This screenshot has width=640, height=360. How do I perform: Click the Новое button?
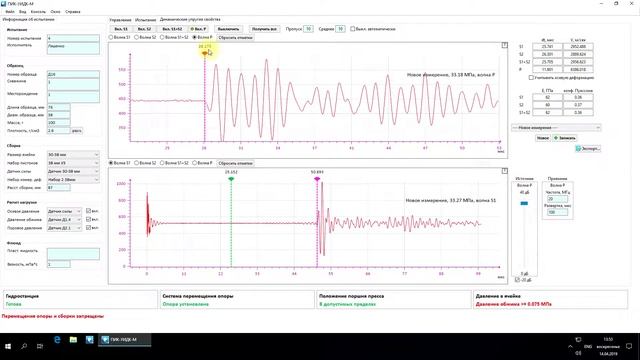point(543,138)
